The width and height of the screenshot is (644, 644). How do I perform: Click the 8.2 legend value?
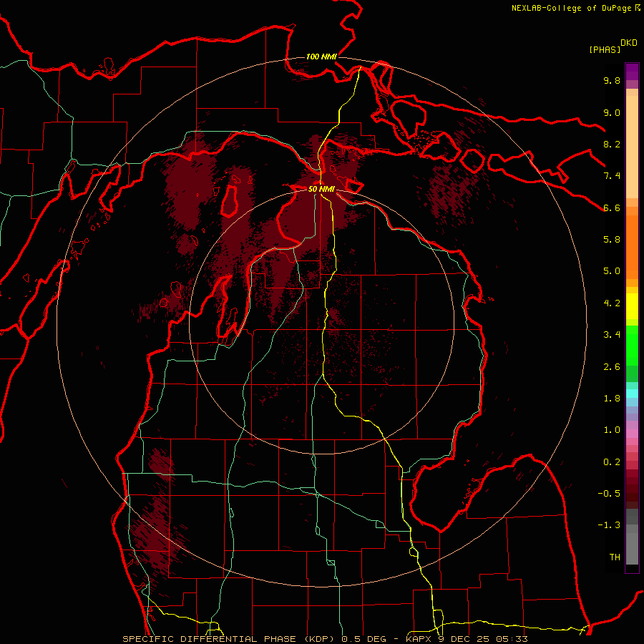(612, 144)
